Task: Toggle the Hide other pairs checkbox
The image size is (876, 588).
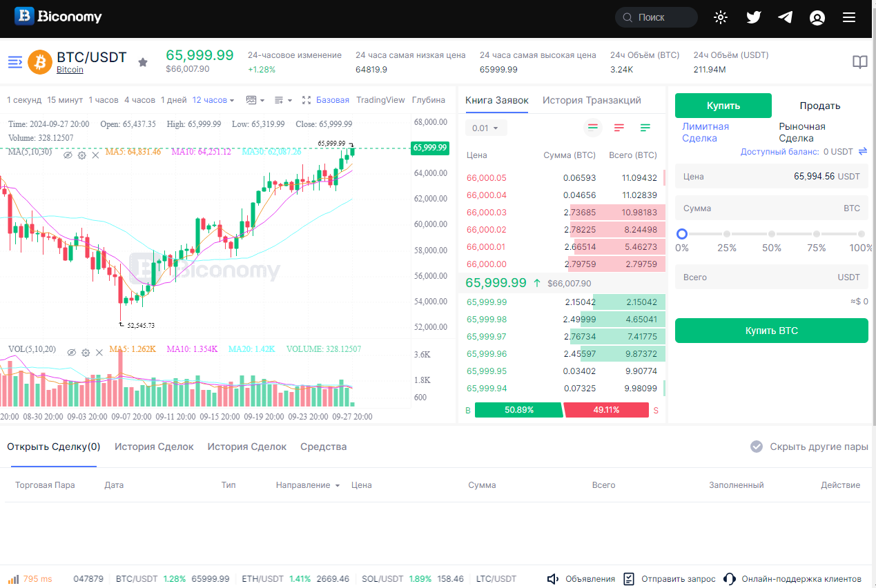Action: pyautogui.click(x=757, y=447)
